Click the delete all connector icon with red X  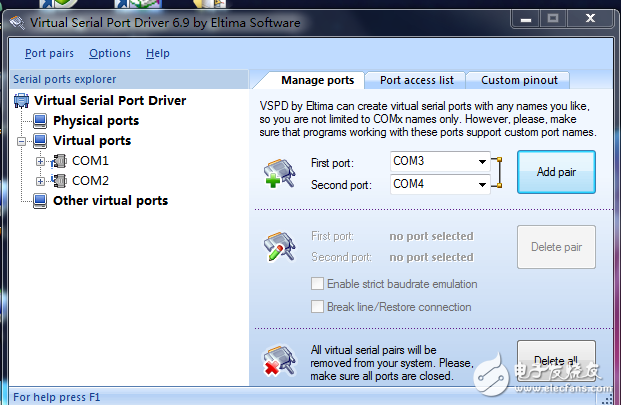tap(279, 360)
